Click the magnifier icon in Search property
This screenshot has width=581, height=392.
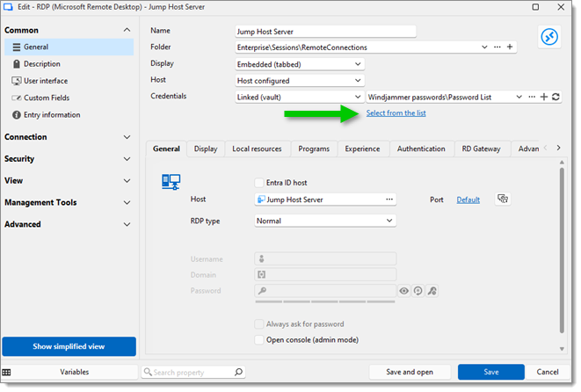tap(238, 372)
